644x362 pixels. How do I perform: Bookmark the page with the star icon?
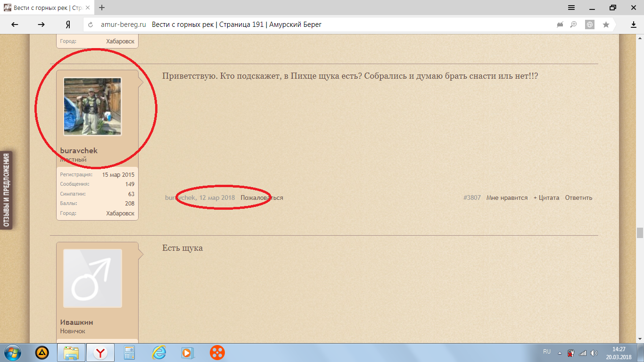606,25
